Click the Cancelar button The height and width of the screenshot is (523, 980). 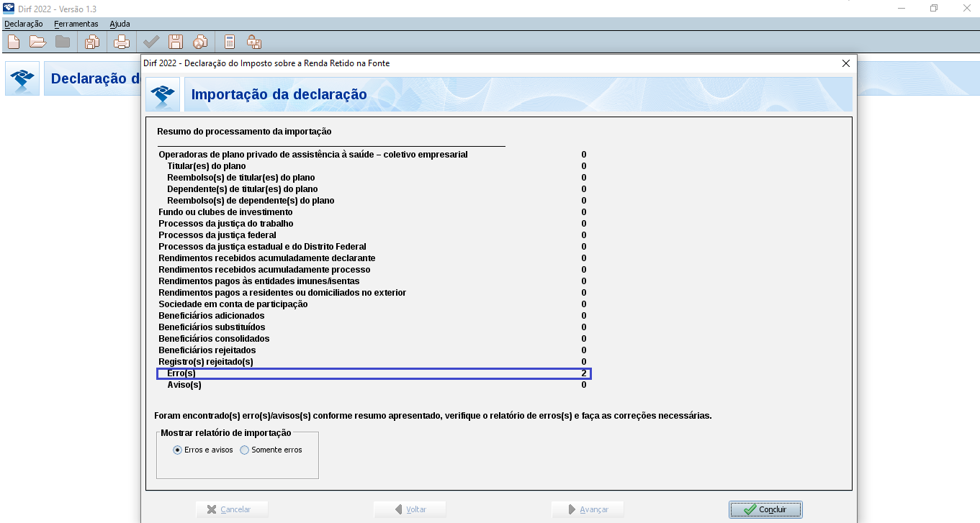(232, 509)
